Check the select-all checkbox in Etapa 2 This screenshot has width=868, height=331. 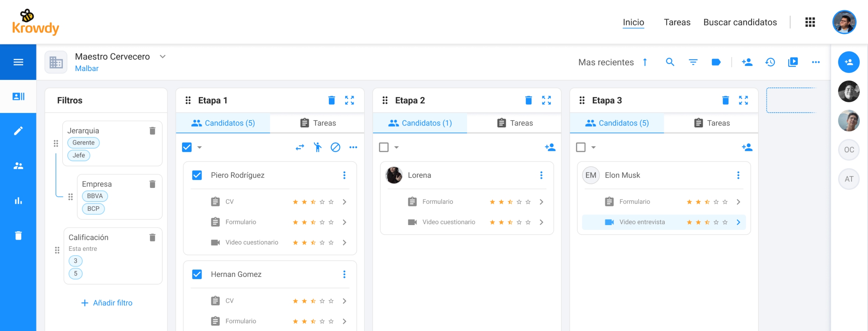pos(384,147)
